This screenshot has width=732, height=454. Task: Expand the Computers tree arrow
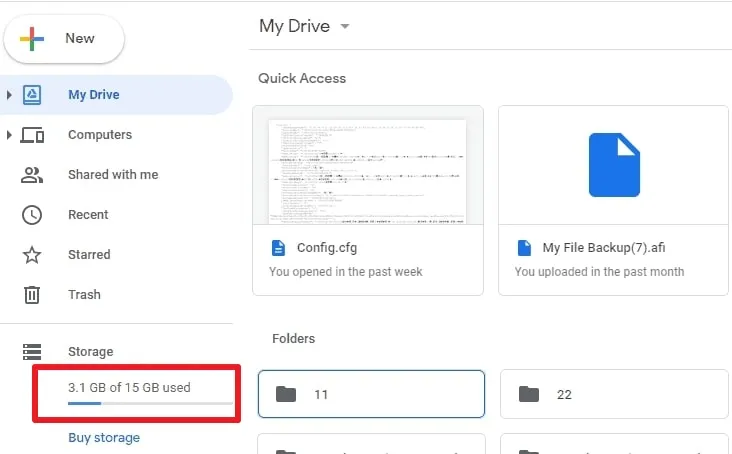(x=9, y=135)
